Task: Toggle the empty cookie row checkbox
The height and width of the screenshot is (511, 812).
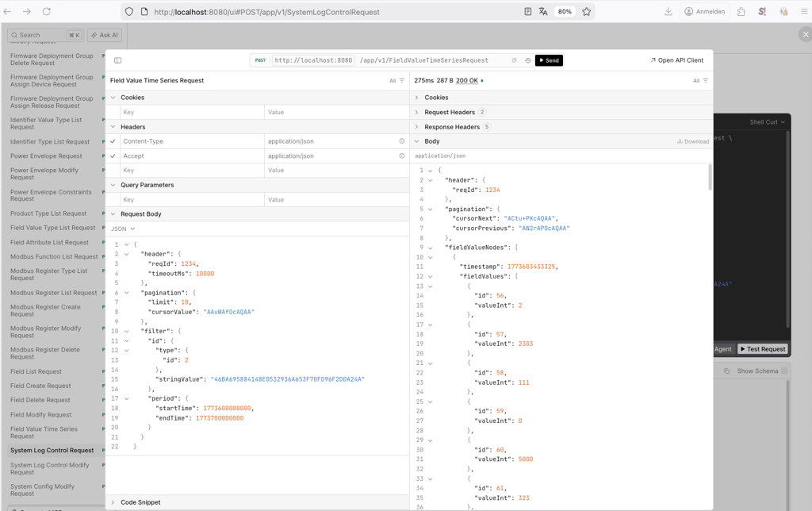Action: [113, 113]
